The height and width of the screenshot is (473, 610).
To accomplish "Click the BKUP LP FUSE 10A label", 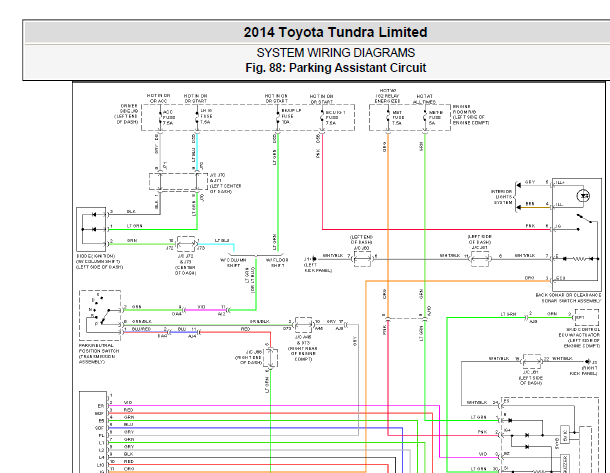I will 291,116.
